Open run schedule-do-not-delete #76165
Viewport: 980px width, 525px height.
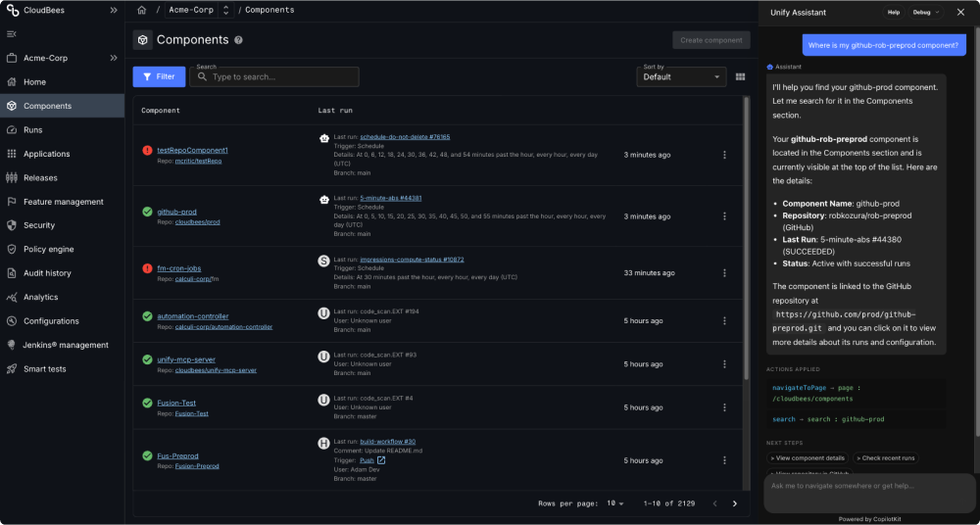click(405, 137)
